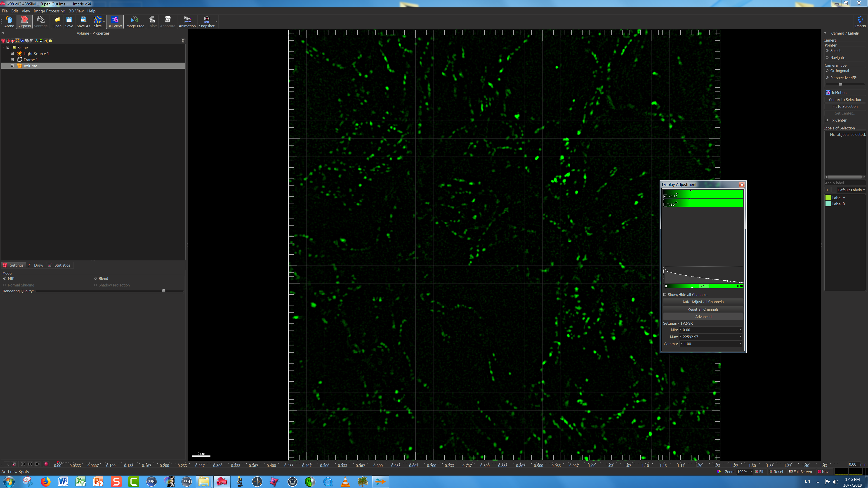Switch to the Statistics tab
The width and height of the screenshot is (868, 488).
click(62, 265)
